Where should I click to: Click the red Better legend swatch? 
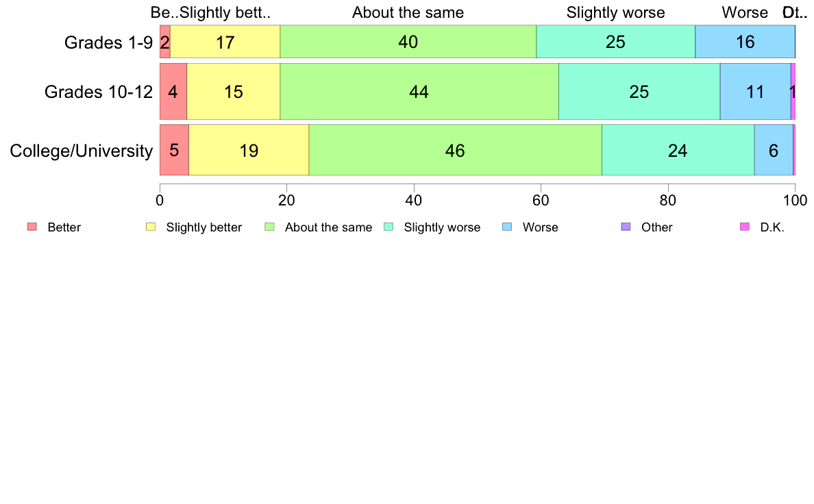coord(32,227)
